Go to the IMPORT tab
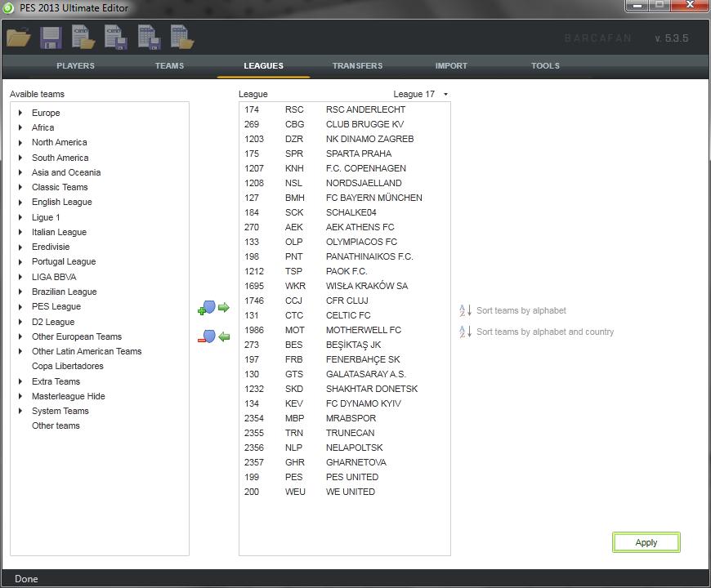The image size is (711, 588). coord(451,65)
